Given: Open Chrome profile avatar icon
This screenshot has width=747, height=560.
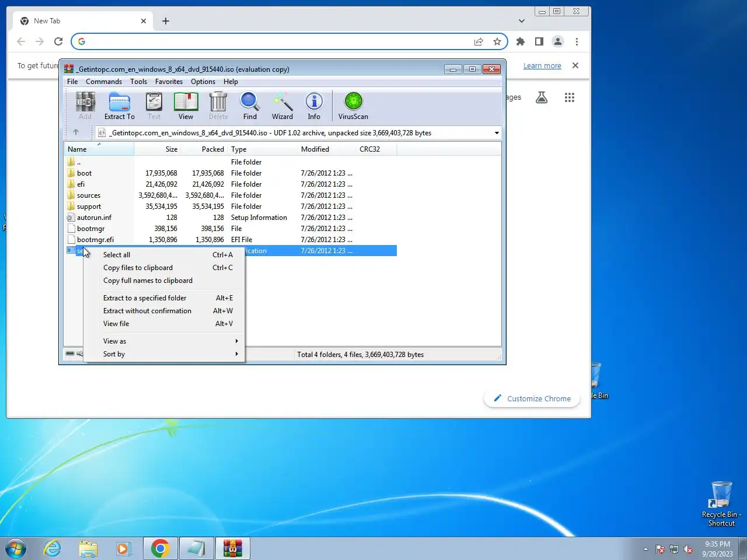Looking at the screenshot, I should [x=558, y=41].
